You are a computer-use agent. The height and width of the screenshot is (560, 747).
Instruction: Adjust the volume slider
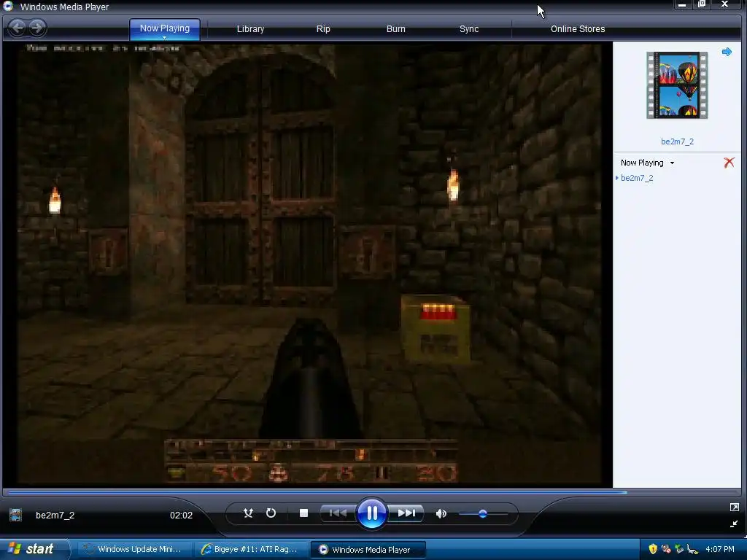coord(483,514)
